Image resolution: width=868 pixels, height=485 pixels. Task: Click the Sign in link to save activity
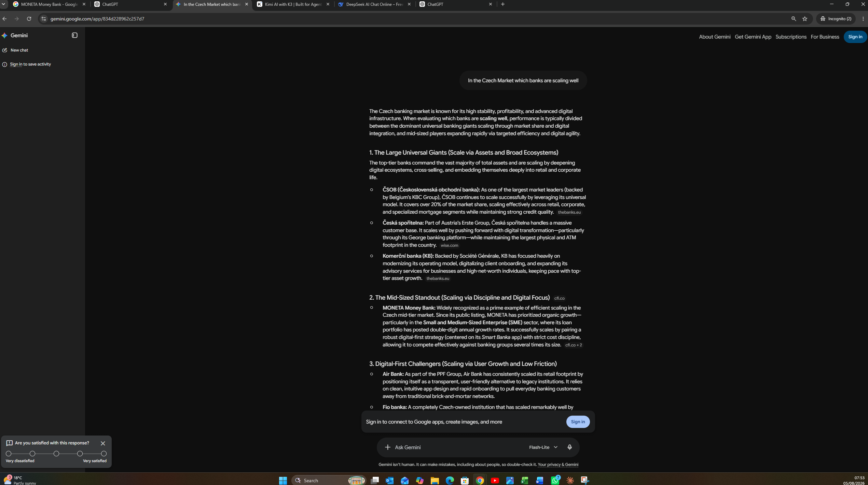coord(16,64)
